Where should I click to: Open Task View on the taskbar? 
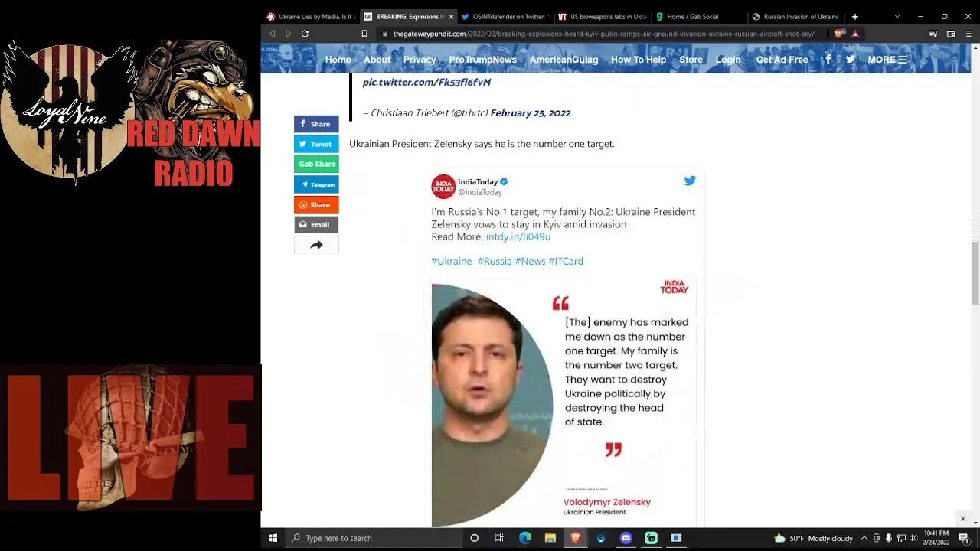tap(499, 538)
